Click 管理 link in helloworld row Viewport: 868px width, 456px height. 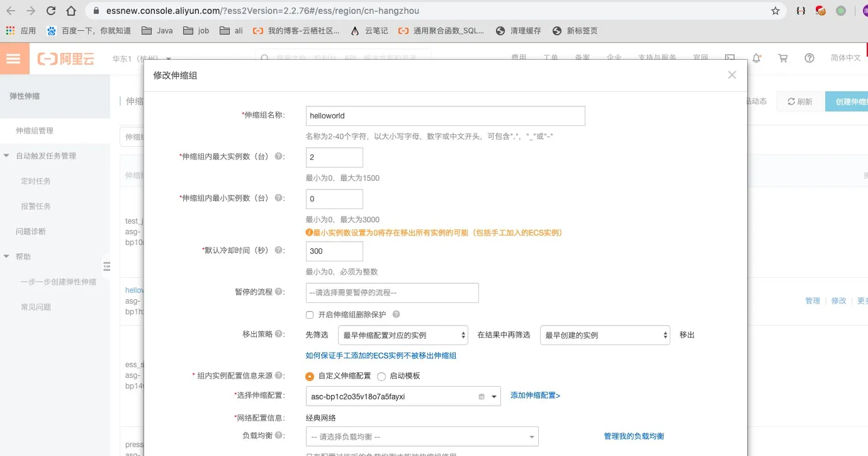813,300
